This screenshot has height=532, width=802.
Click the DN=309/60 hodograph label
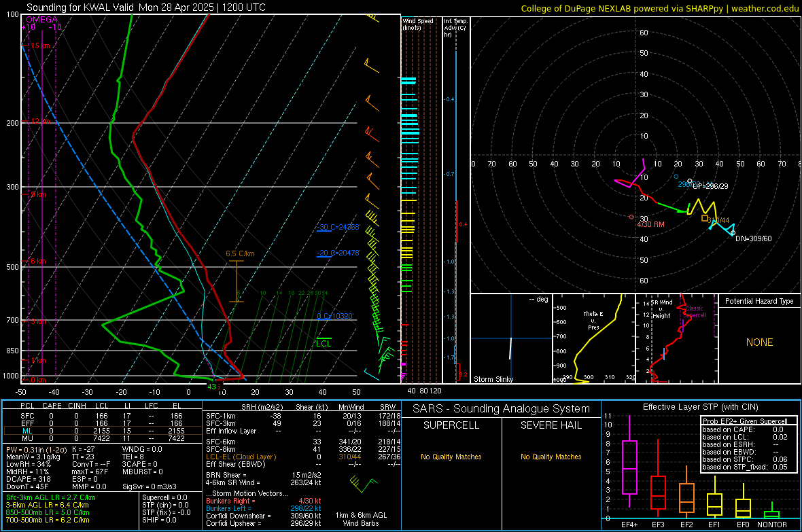(x=754, y=238)
